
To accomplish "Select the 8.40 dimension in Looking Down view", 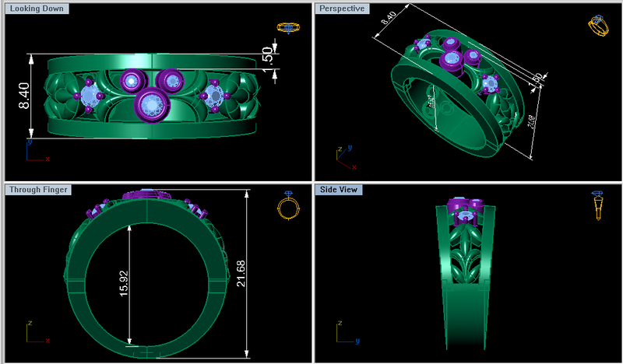I will [24, 96].
